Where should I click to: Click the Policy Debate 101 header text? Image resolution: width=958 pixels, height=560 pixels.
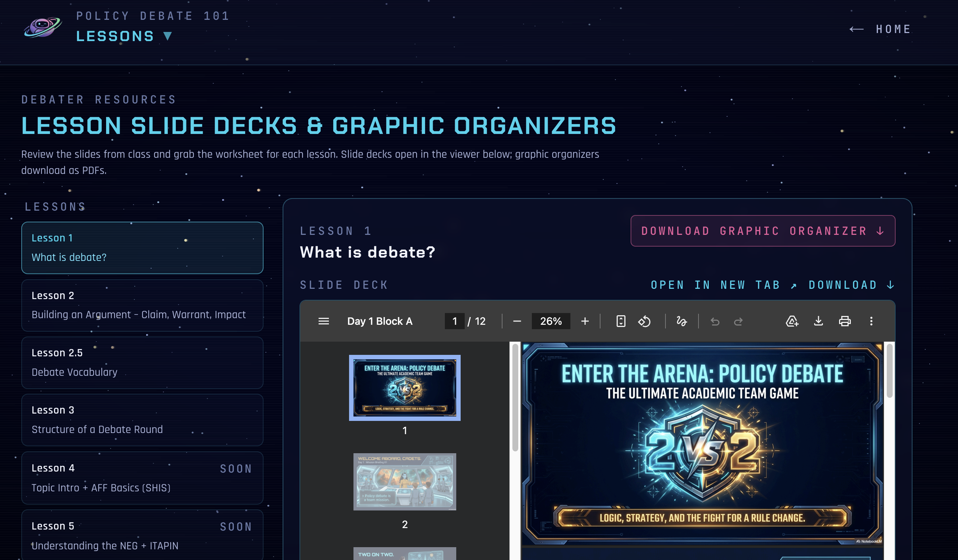pyautogui.click(x=153, y=16)
